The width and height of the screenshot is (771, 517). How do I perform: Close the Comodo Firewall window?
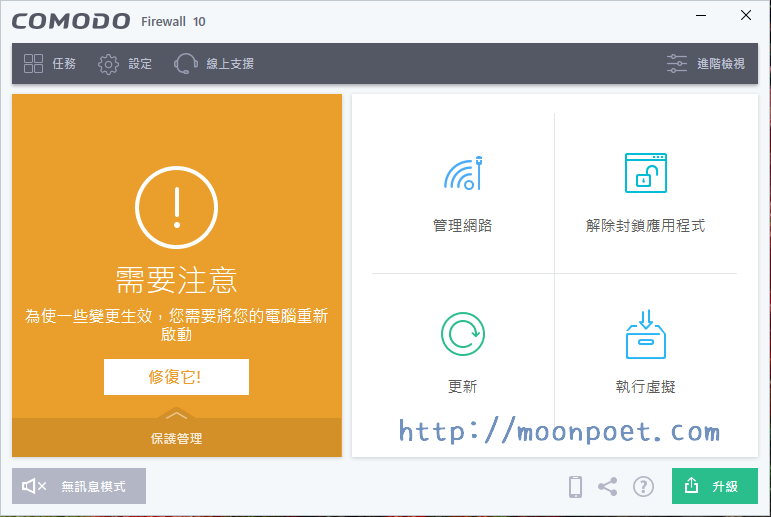(x=746, y=15)
